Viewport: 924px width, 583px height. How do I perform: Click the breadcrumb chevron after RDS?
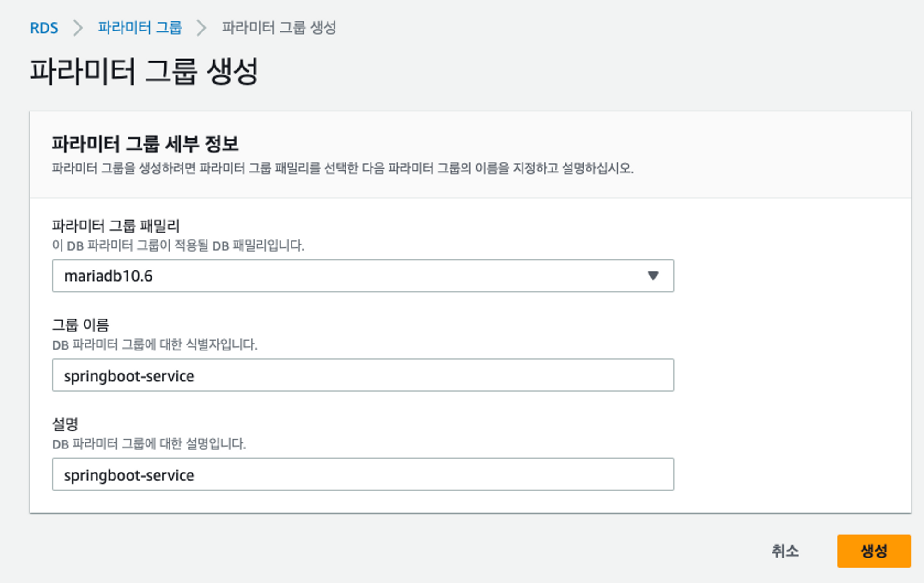tap(78, 28)
